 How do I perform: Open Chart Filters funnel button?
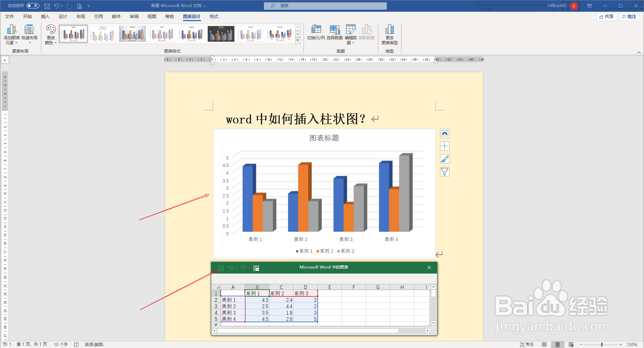tap(445, 172)
